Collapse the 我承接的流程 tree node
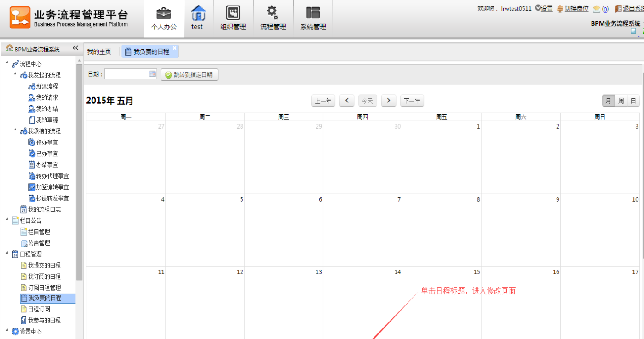Image resolution: width=644 pixels, height=339 pixels. [15, 130]
